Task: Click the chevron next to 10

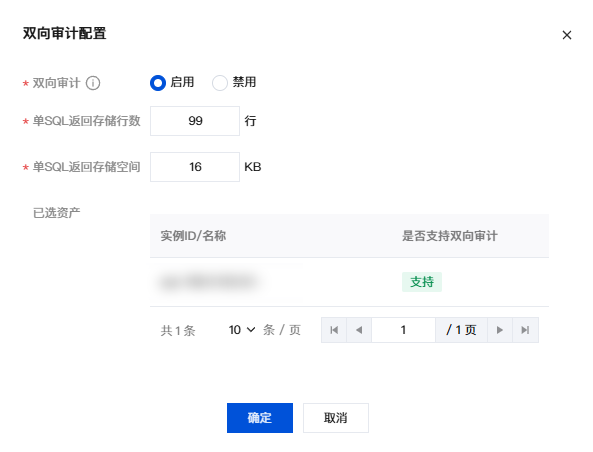Action: (x=251, y=330)
